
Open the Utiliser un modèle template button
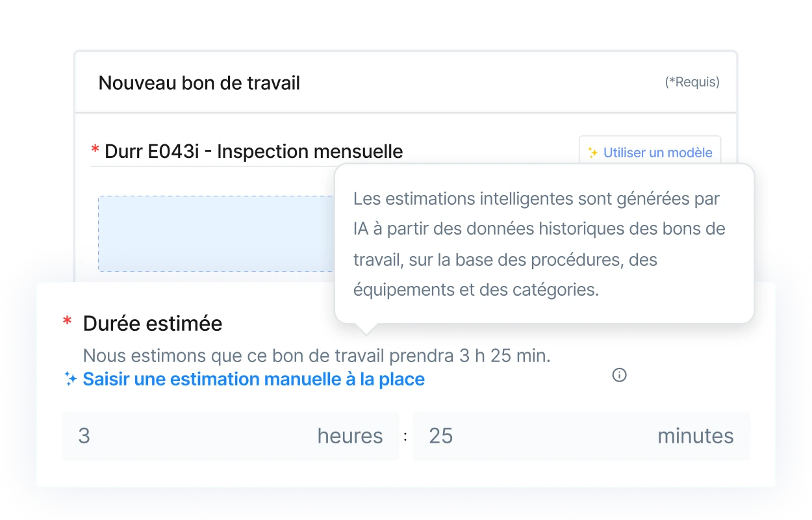click(x=650, y=152)
